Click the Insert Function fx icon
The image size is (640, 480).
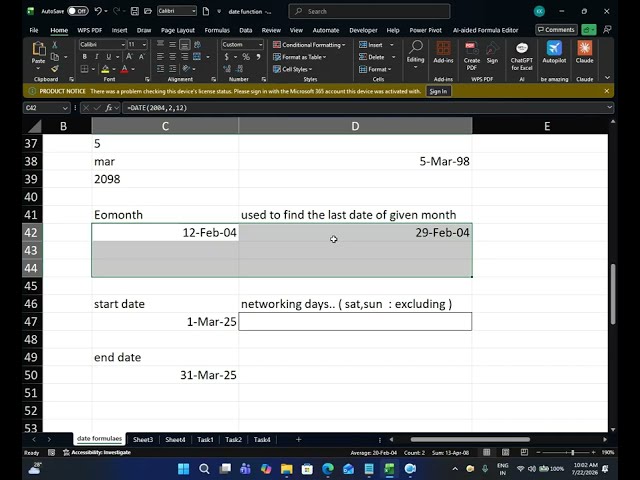(x=109, y=108)
